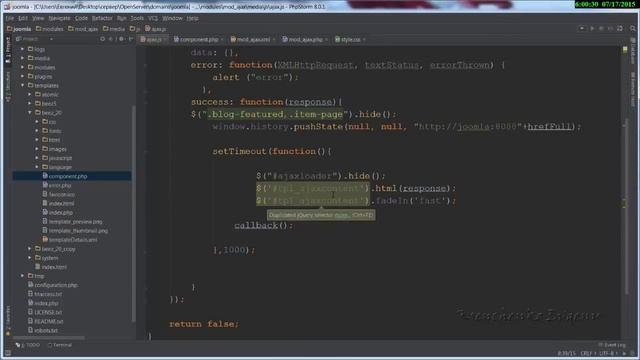This screenshot has height=360, width=640.
Task: Open the Code menu
Action: point(81,18)
